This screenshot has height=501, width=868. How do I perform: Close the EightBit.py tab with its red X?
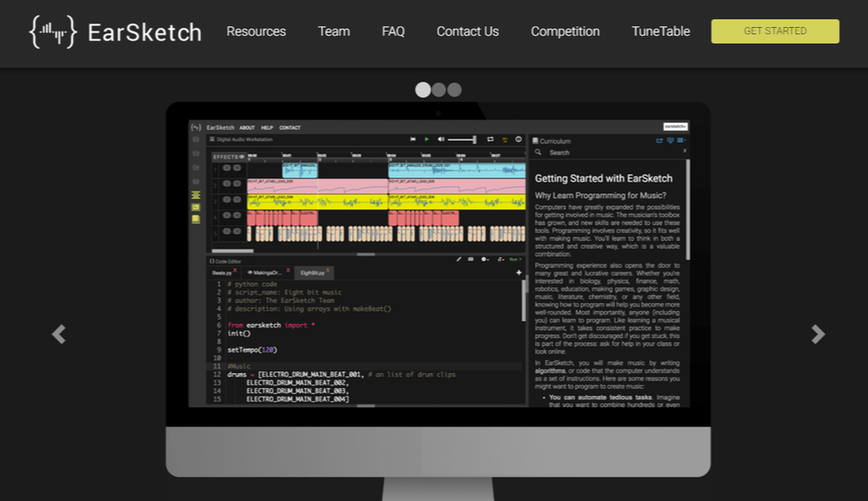click(328, 270)
